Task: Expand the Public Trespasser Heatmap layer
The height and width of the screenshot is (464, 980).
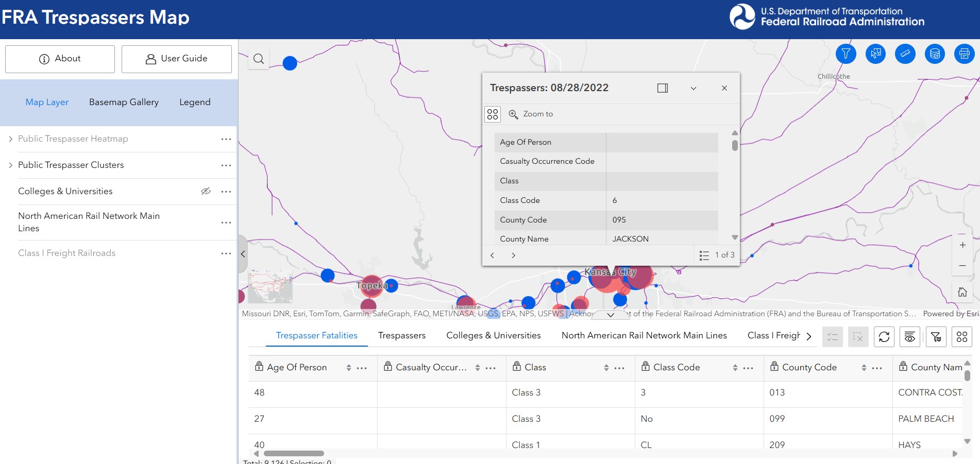Action: pyautogui.click(x=10, y=139)
